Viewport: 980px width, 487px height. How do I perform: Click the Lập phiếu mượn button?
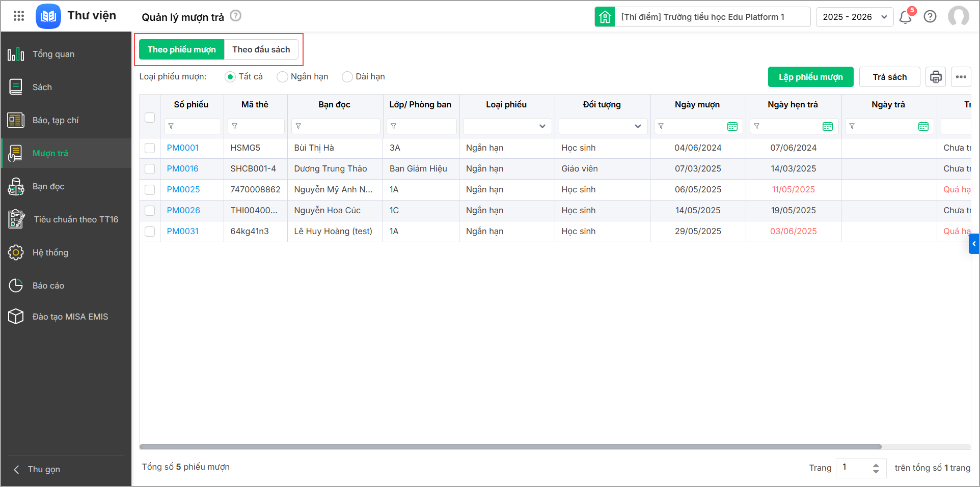(810, 77)
